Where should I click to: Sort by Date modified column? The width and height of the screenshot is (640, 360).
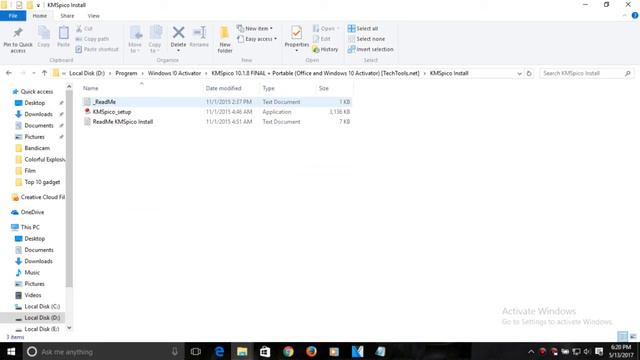point(223,88)
